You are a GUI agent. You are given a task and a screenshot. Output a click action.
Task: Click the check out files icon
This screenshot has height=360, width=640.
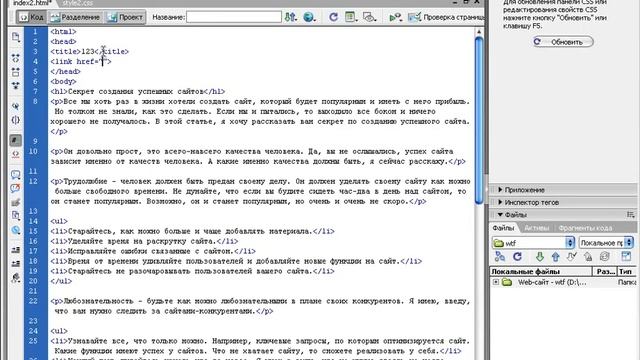click(x=572, y=257)
